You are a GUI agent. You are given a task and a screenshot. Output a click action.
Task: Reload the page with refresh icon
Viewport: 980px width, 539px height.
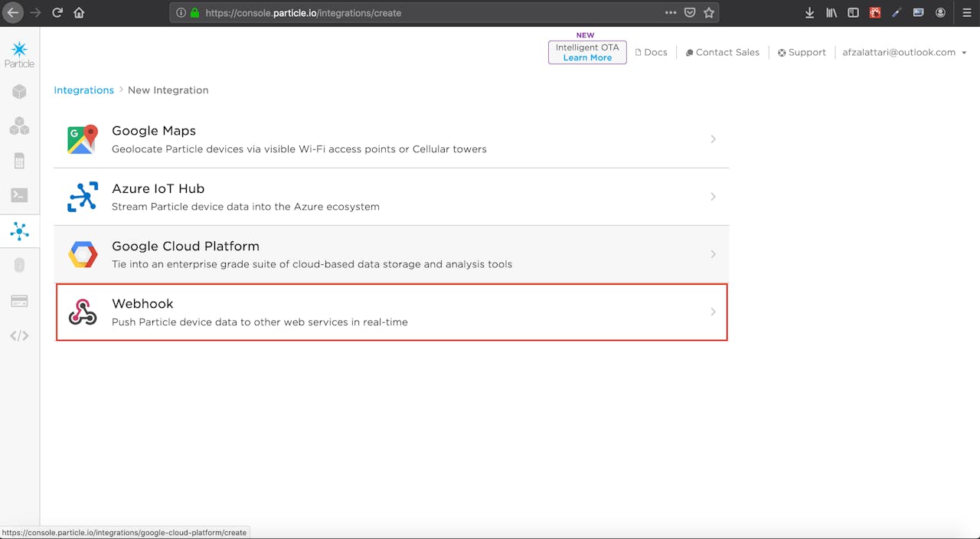(x=57, y=12)
